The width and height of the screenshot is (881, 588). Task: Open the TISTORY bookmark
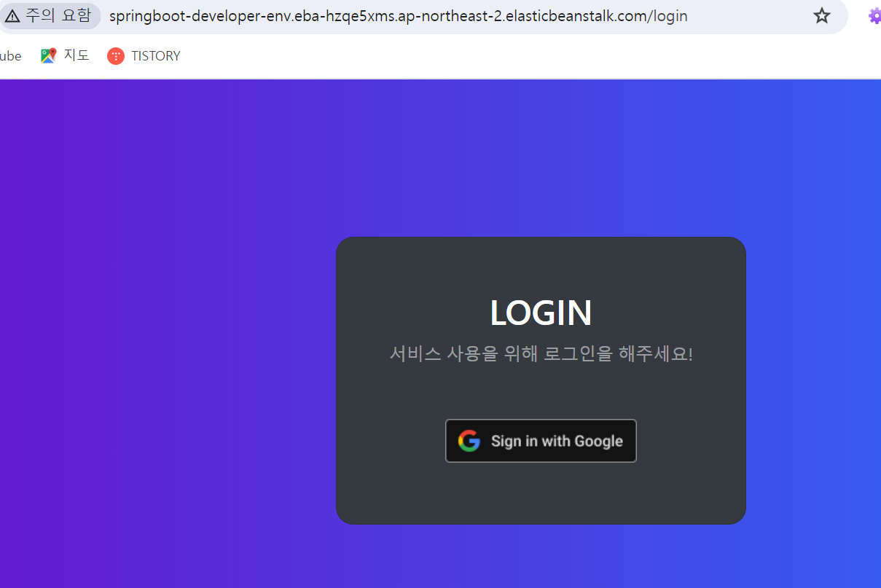(144, 55)
